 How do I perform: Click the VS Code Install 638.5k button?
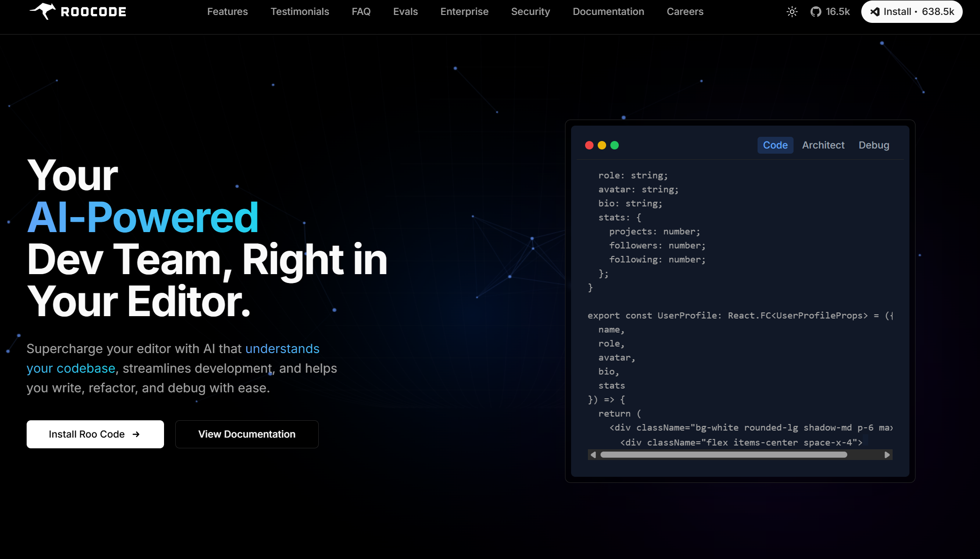coord(911,12)
